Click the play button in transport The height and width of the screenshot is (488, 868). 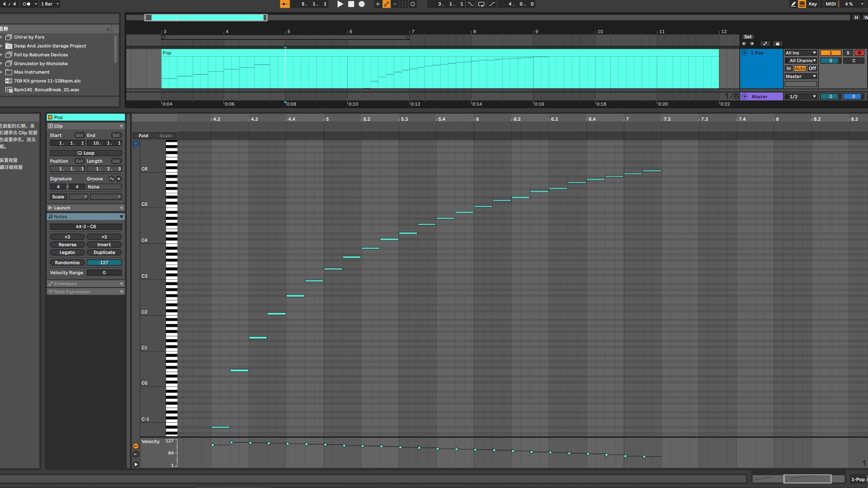(x=339, y=4)
